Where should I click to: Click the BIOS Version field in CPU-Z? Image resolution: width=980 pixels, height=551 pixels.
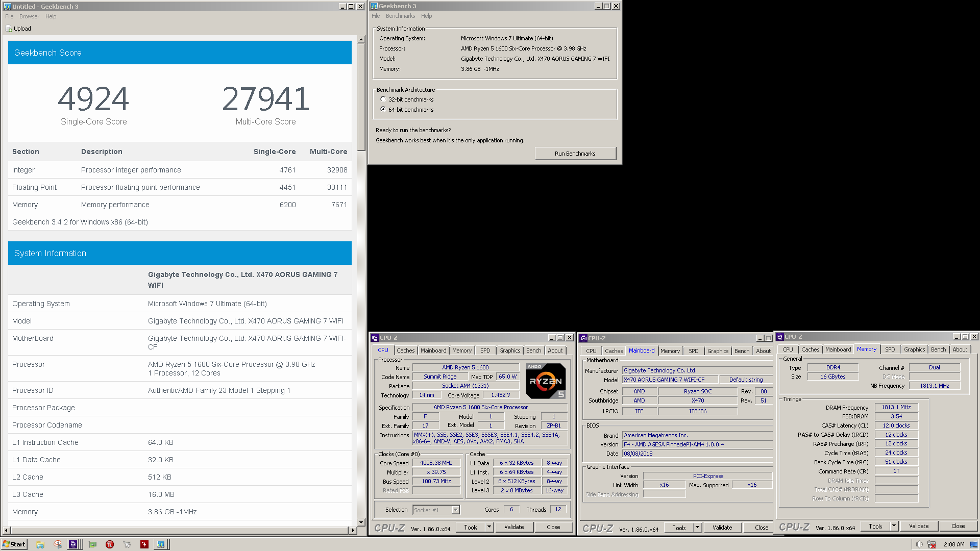click(x=697, y=444)
